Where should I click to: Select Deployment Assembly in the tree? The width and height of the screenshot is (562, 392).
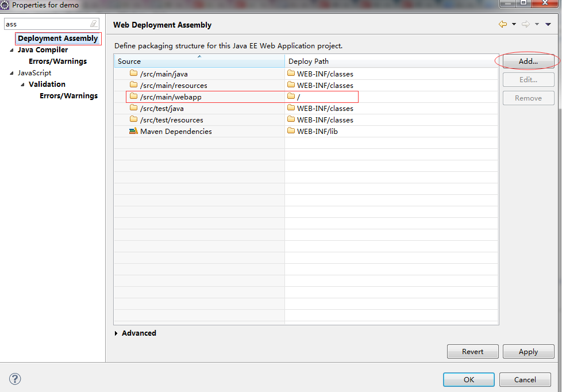click(57, 39)
